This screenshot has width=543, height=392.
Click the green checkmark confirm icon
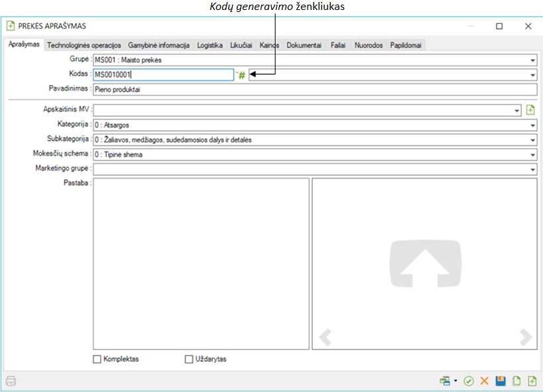click(469, 381)
